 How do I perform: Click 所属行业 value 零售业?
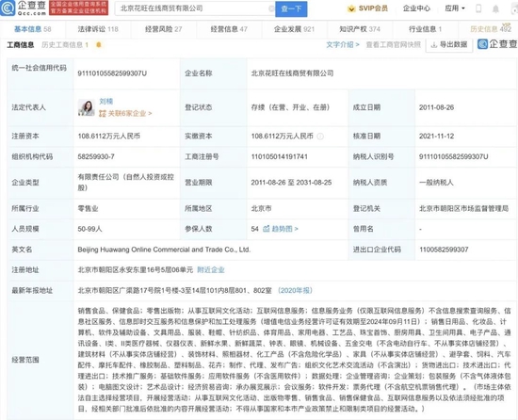(88, 208)
